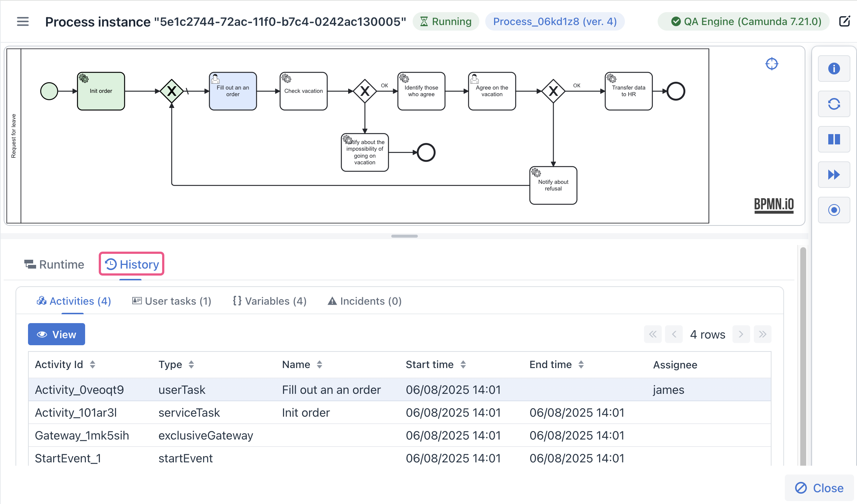Select the Notify about refusal task
This screenshot has height=504, width=857.
click(x=553, y=185)
